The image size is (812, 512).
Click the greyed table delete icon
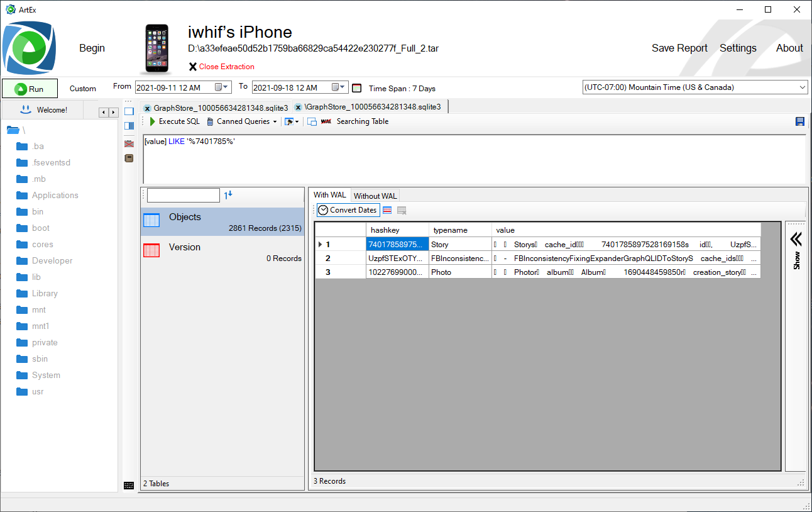402,210
